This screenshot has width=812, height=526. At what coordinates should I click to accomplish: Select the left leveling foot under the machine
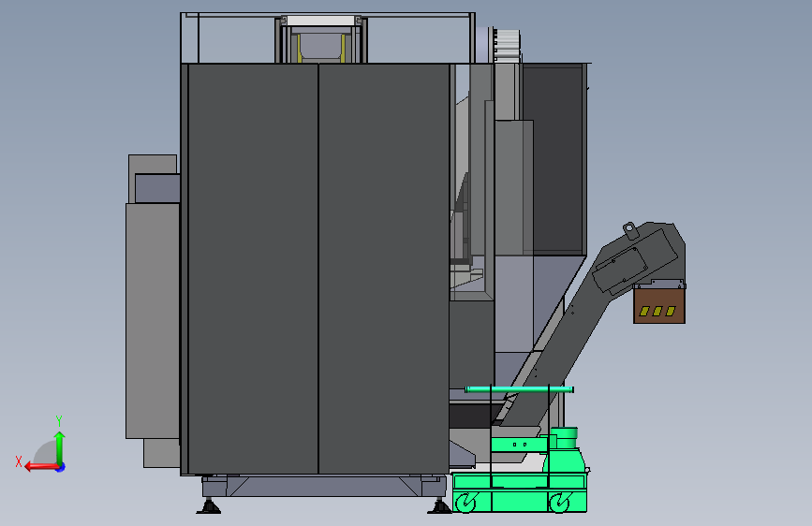[x=209, y=506]
